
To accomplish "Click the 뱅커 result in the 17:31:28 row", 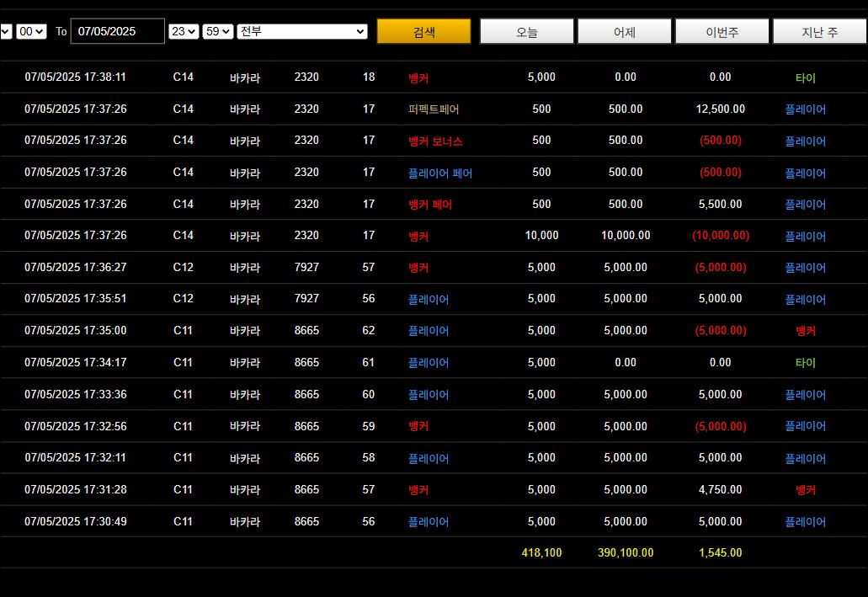I will (806, 490).
